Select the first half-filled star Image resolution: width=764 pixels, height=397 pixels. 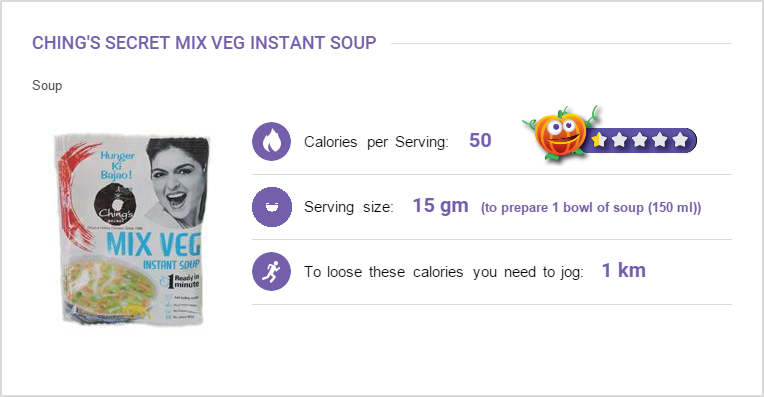coord(599,140)
